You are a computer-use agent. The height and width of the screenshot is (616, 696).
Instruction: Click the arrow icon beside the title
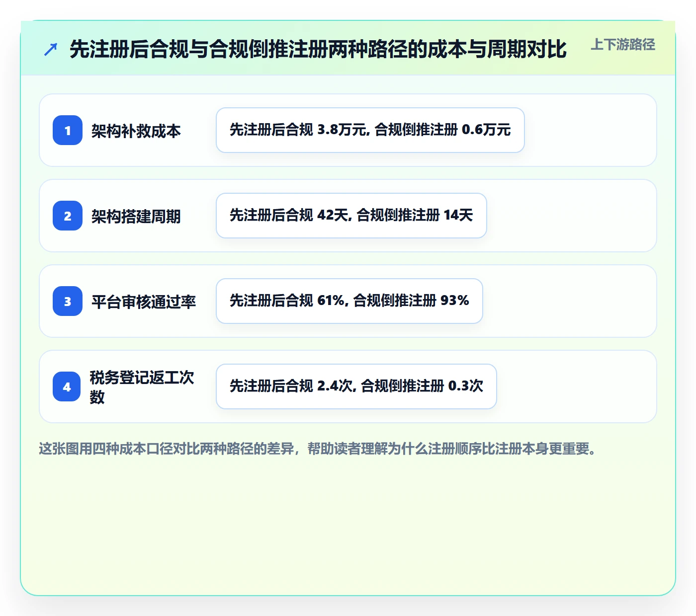(51, 49)
